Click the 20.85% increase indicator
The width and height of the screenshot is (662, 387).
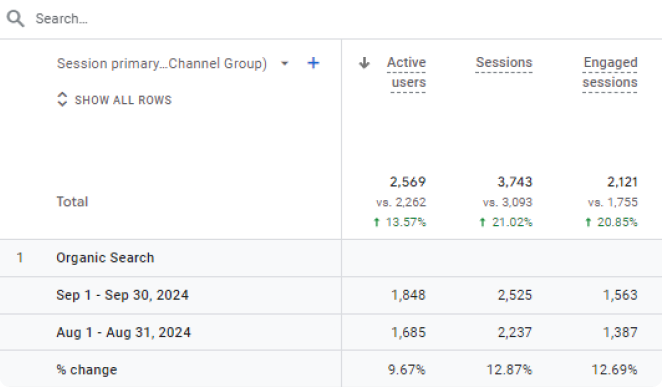[x=611, y=222]
